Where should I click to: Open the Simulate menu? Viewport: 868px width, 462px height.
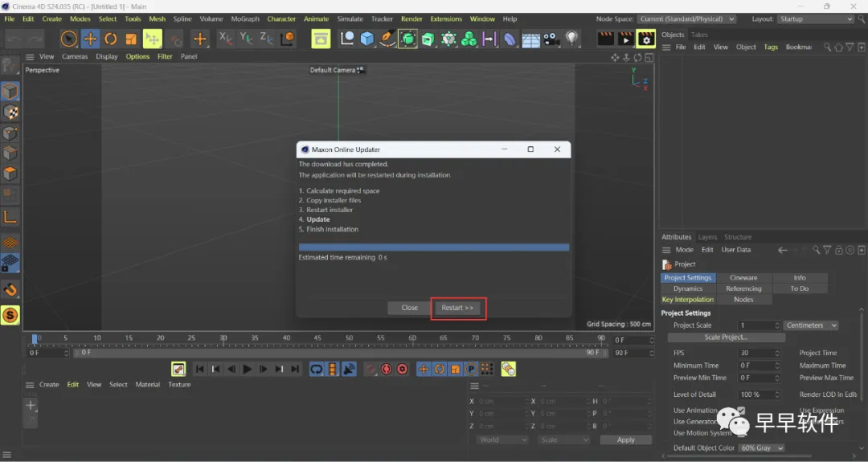tap(350, 18)
